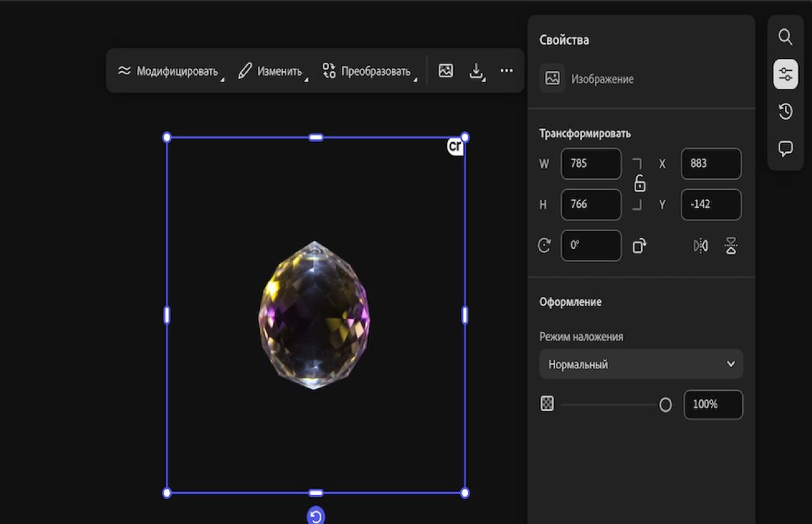Click the Изображение label text
This screenshot has height=524, width=812.
coord(602,79)
